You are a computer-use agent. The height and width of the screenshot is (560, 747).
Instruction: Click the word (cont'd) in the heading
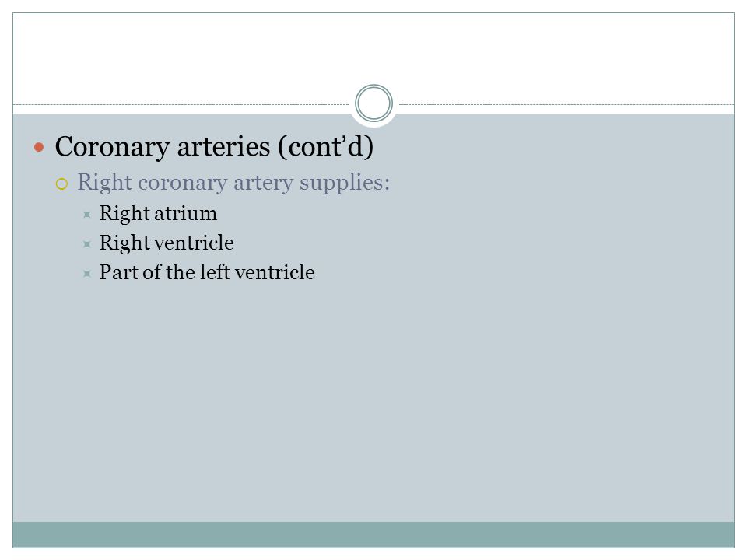click(325, 147)
